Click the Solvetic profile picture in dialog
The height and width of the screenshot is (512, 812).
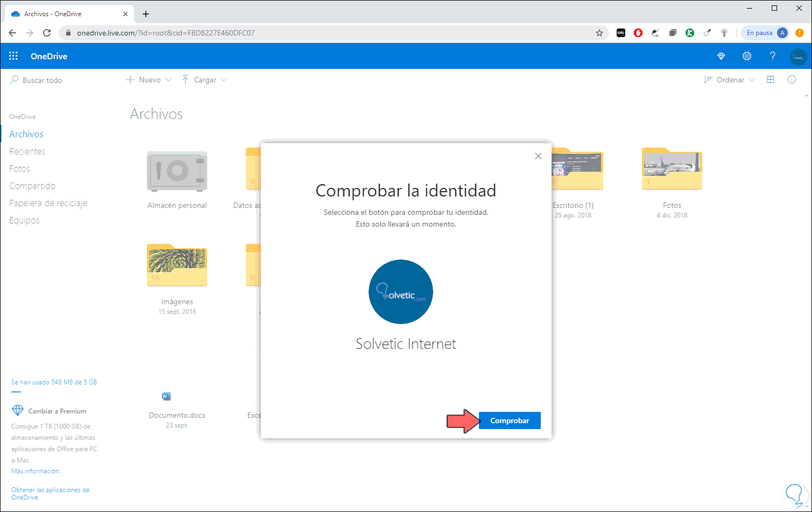point(401,292)
